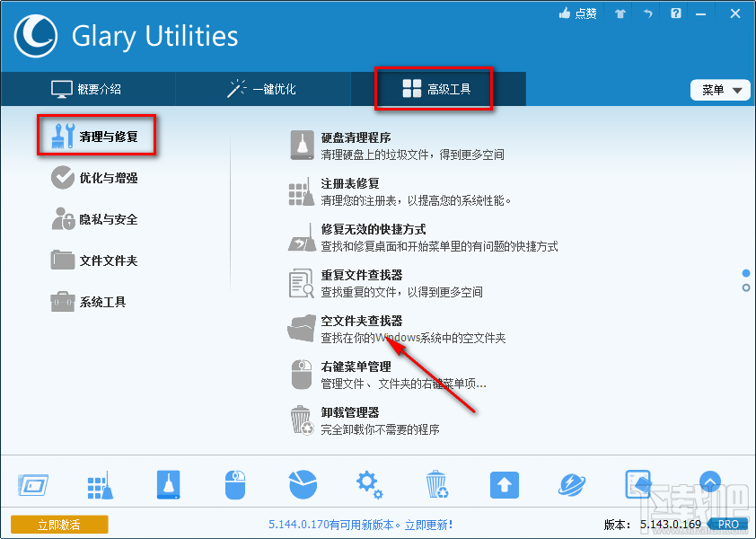Select the 右键菜单管理 context menu manager icon
Screen dimensions: 756x539
click(301, 373)
